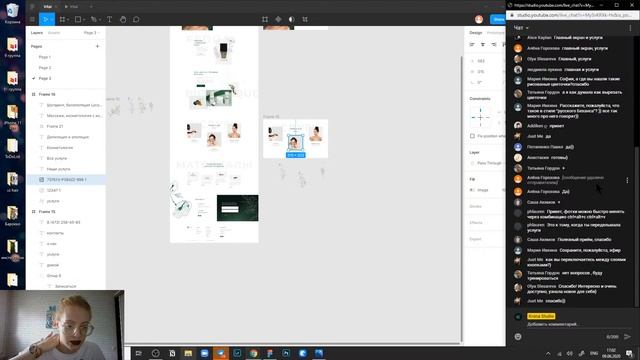Click the Align left icon in Design panel
Viewport: 640px width, 360px height.
click(472, 44)
